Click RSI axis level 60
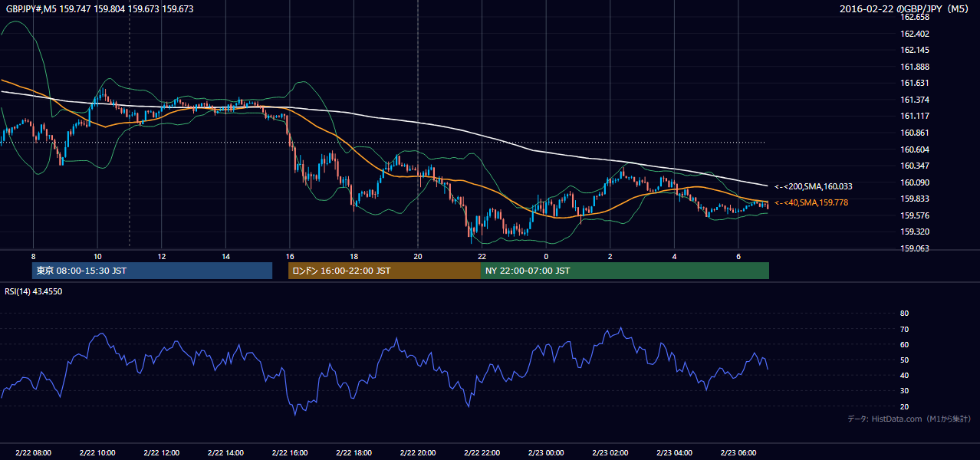This screenshot has width=980, height=460. pos(904,344)
